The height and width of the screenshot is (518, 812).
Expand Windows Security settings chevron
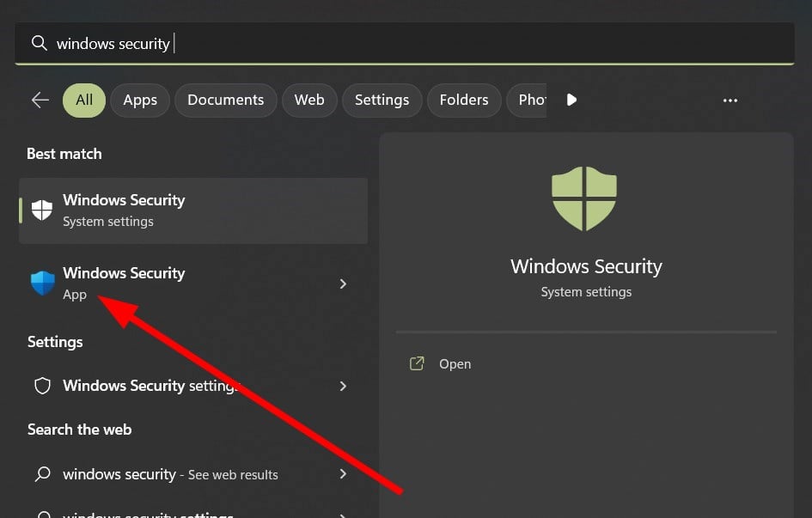343,386
